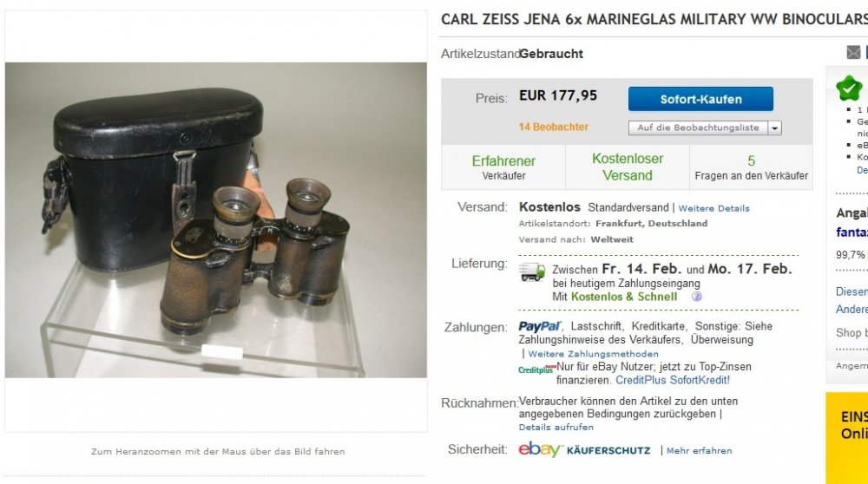Open Mehr erfahren buyer protection link
The width and height of the screenshot is (868, 484).
[699, 451]
